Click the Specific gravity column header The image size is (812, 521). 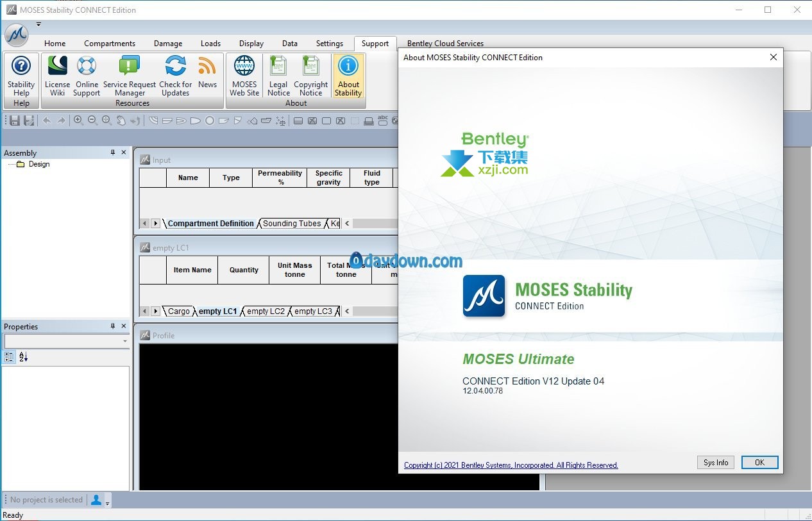(x=328, y=178)
